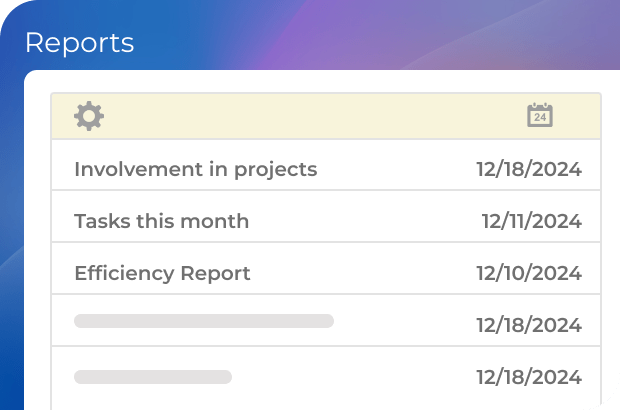Click the Reports heading
620x410 pixels.
pyautogui.click(x=79, y=43)
